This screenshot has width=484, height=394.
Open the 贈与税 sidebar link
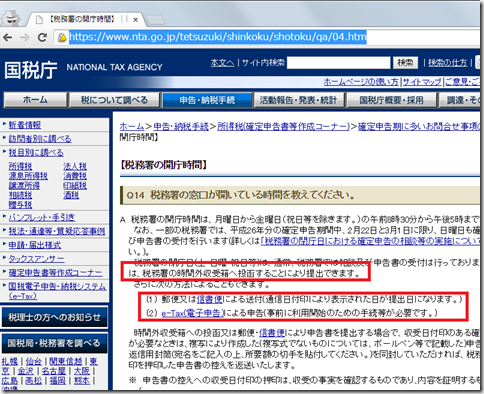pyautogui.click(x=20, y=205)
